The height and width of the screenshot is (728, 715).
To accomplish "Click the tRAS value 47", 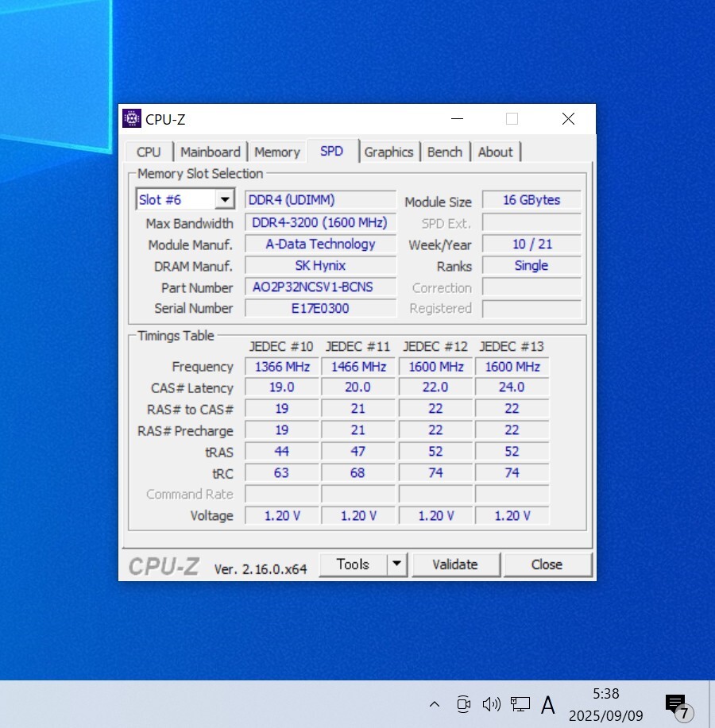I will coord(358,451).
